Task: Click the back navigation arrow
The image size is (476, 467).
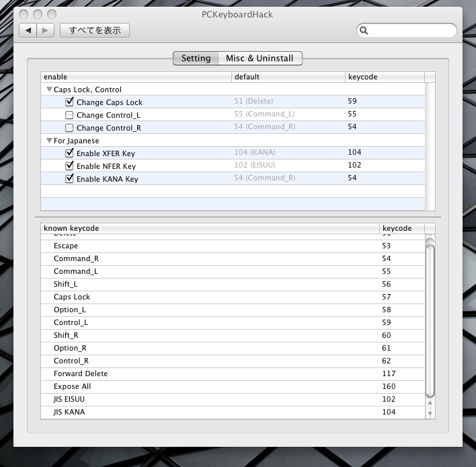Action: pyautogui.click(x=29, y=30)
